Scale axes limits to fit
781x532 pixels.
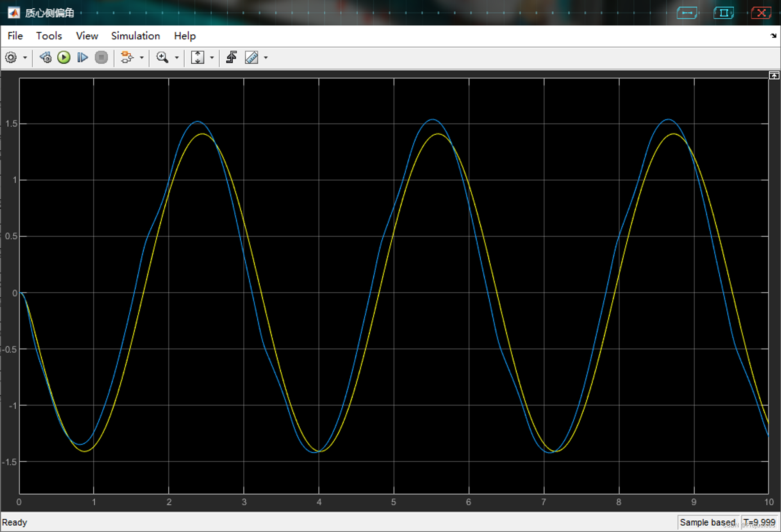(198, 58)
